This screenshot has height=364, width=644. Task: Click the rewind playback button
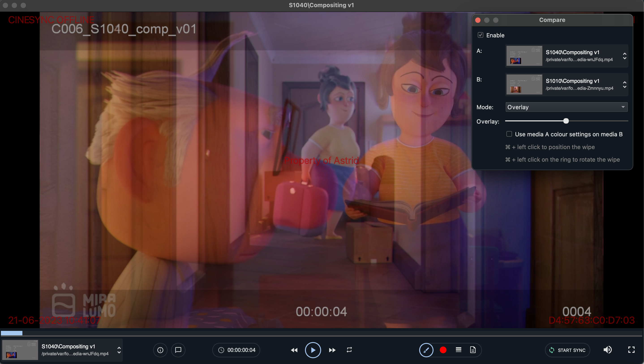(x=294, y=350)
